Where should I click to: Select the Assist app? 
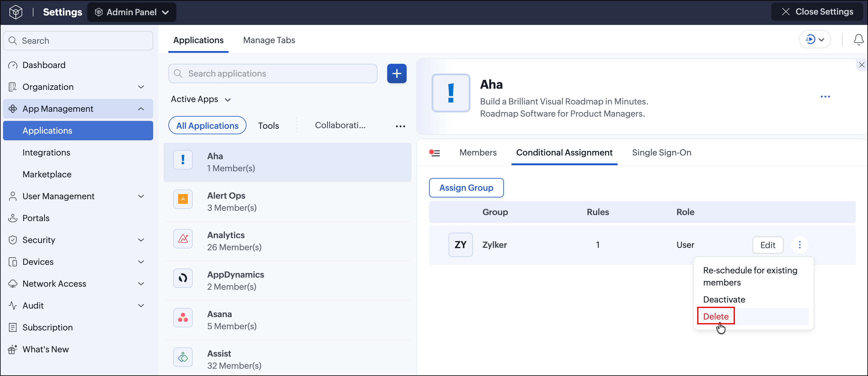[288, 359]
